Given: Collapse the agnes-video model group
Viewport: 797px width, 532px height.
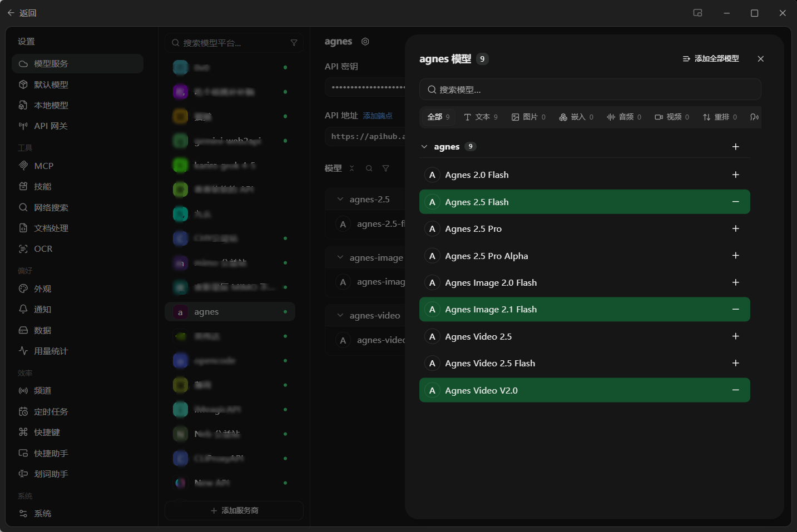Looking at the screenshot, I should [340, 315].
